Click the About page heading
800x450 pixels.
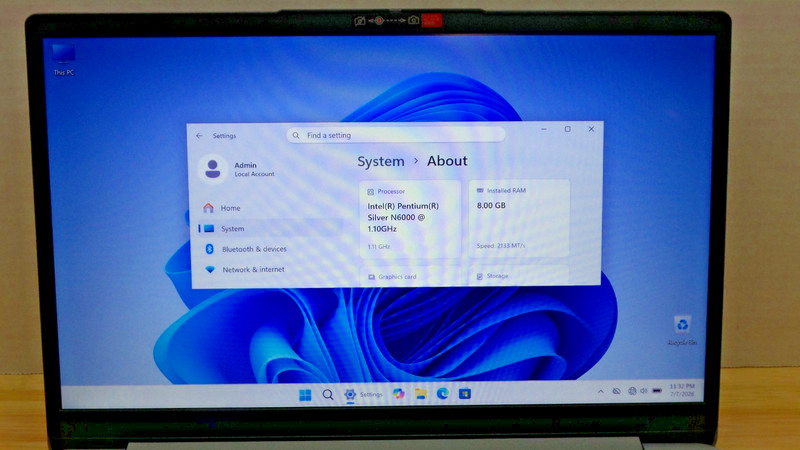(447, 161)
